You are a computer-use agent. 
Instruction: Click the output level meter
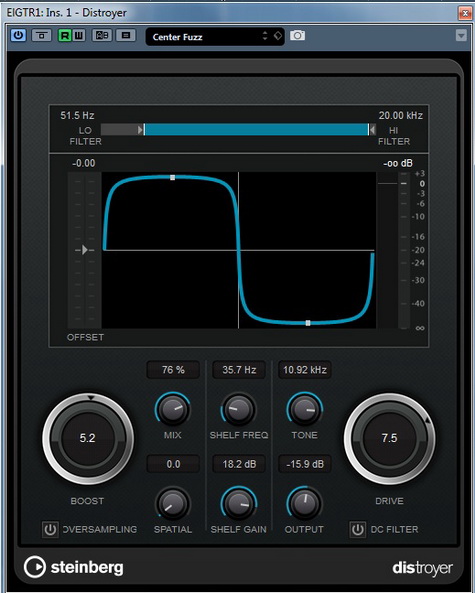click(404, 250)
